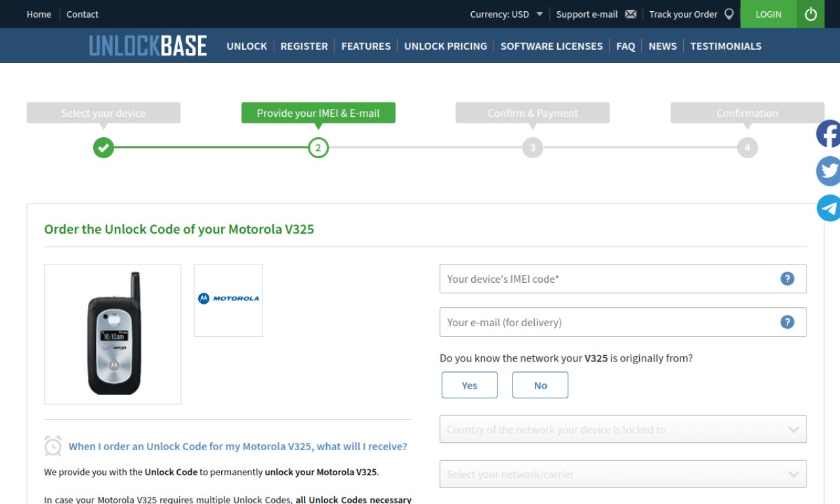Image resolution: width=840 pixels, height=504 pixels.
Task: Open the TESTIMONIALS menu item
Action: 726,46
